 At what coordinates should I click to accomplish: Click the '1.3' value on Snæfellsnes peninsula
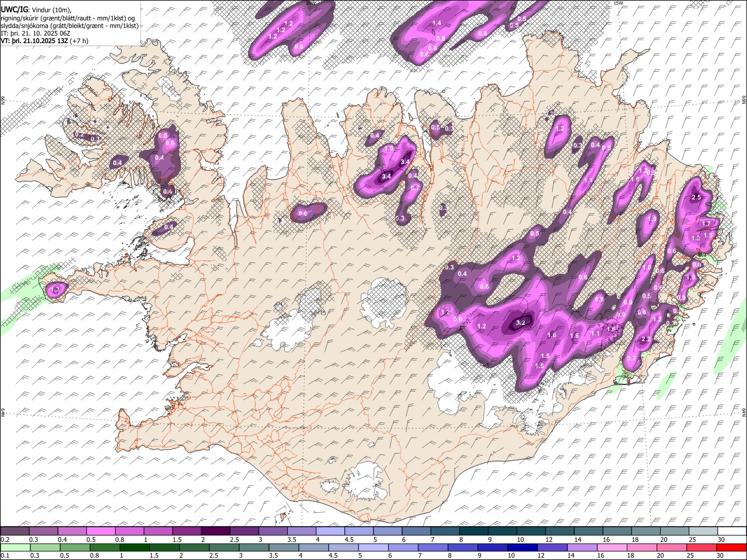56,289
